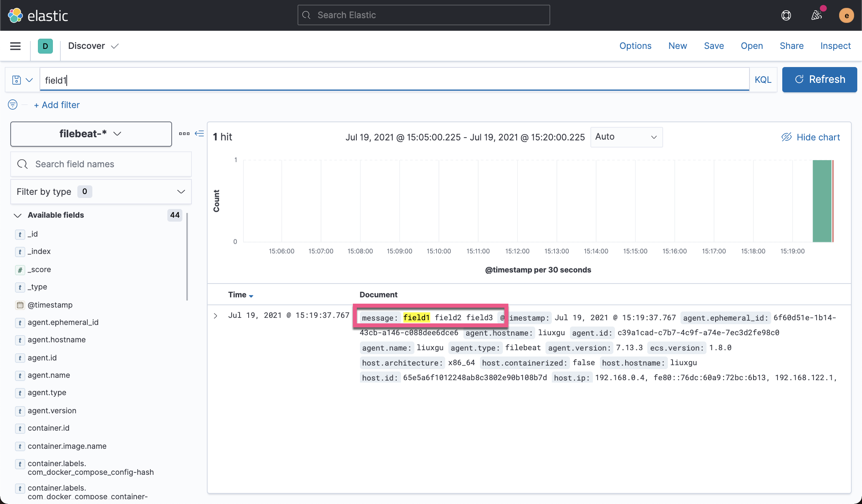Click the filter options circle icon
This screenshot has height=504, width=862.
pyautogui.click(x=13, y=105)
